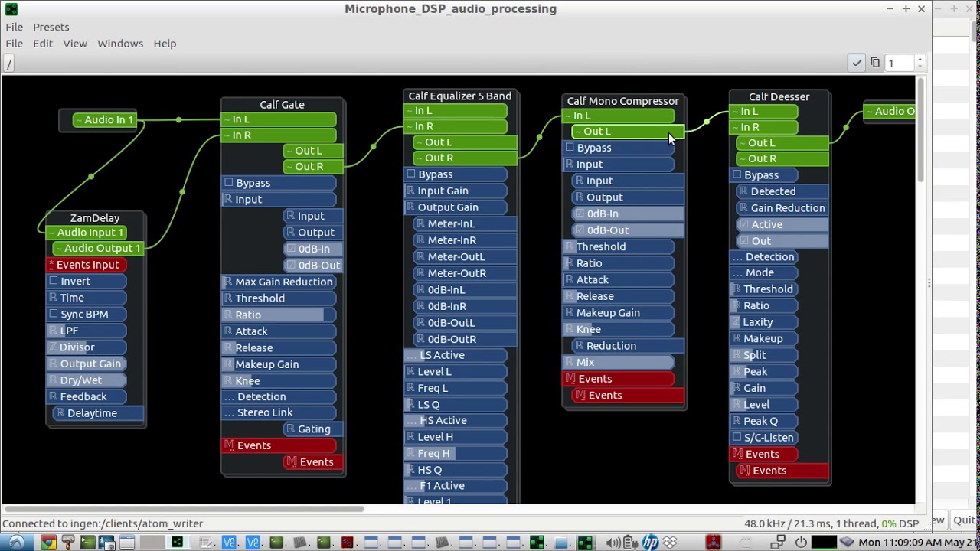Click the root path '/' breadcrumb button
Screen dimensions: 980x551
9,64
